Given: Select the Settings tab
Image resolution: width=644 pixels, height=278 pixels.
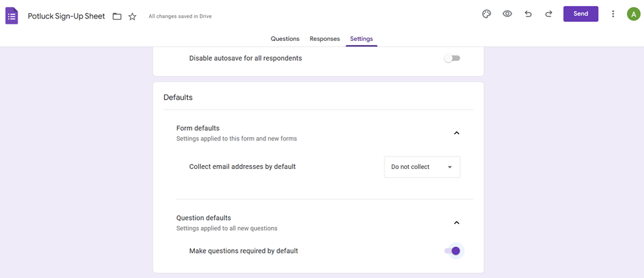Looking at the screenshot, I should click(x=361, y=39).
